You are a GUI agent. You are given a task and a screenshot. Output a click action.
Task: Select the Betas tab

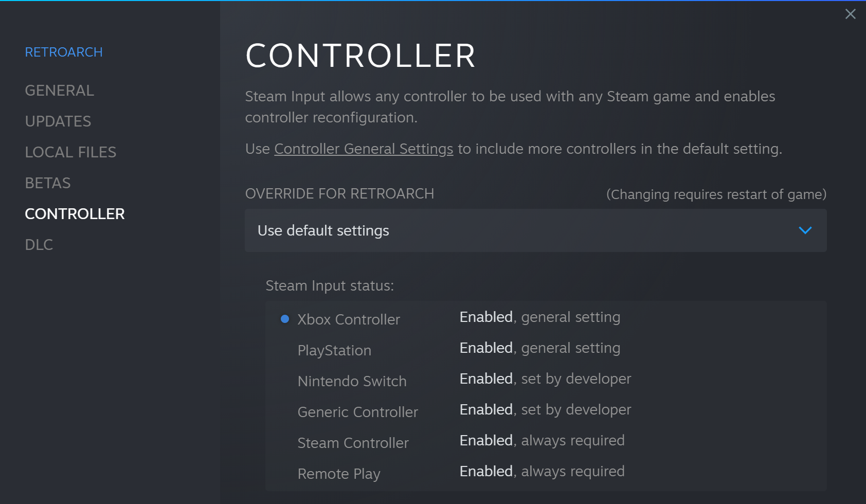[48, 183]
